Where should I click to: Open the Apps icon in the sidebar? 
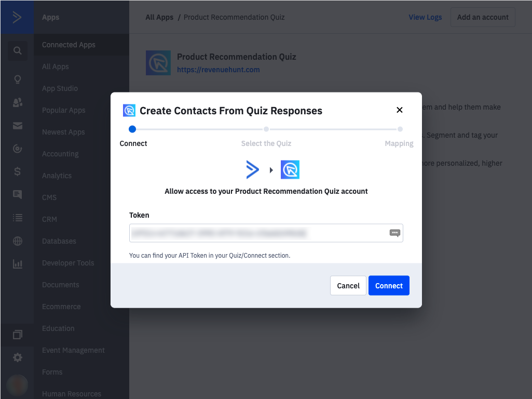point(17,335)
